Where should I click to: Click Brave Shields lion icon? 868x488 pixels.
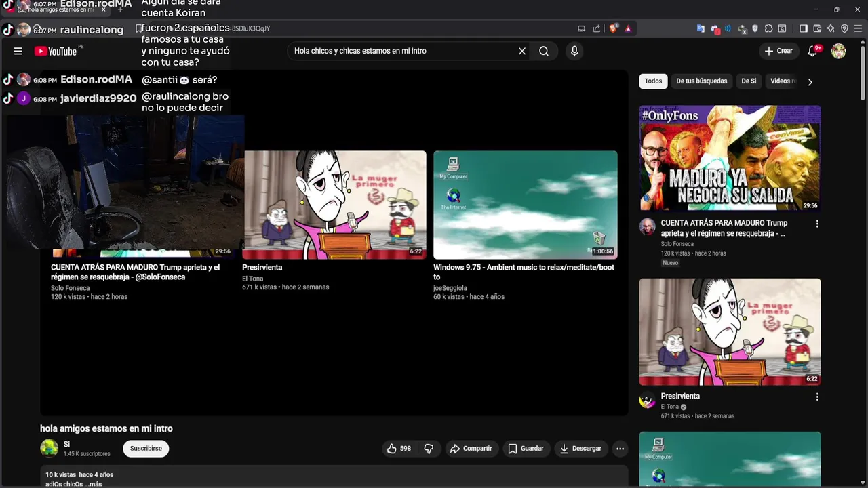[x=613, y=28]
